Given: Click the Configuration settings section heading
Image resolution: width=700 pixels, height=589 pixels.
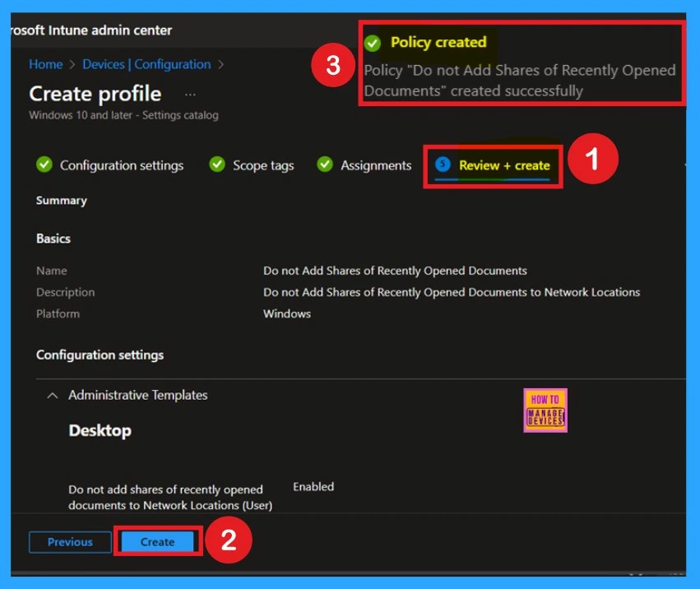Looking at the screenshot, I should (x=100, y=355).
